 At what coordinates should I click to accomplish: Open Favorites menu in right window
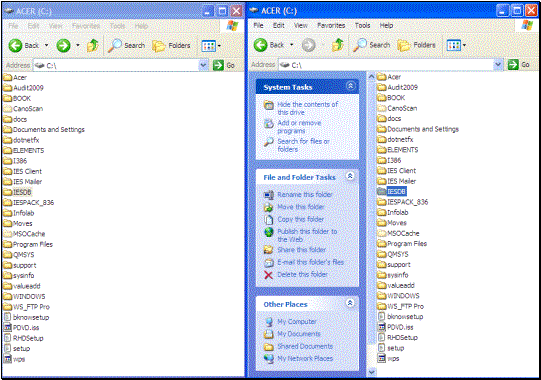331,25
